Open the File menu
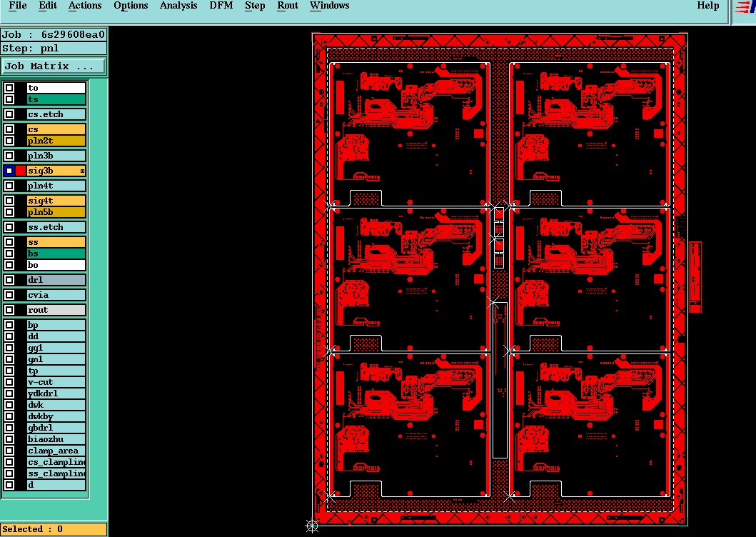The height and width of the screenshot is (537, 756). coord(18,6)
